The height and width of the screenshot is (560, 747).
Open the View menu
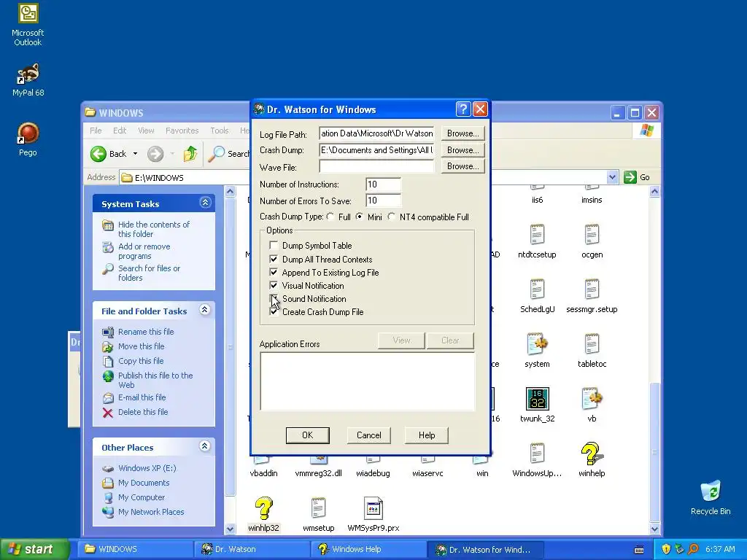coord(146,131)
